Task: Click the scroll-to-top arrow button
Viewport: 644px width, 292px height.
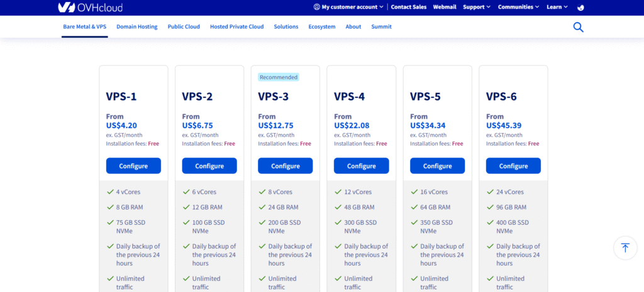Action: coord(625,247)
